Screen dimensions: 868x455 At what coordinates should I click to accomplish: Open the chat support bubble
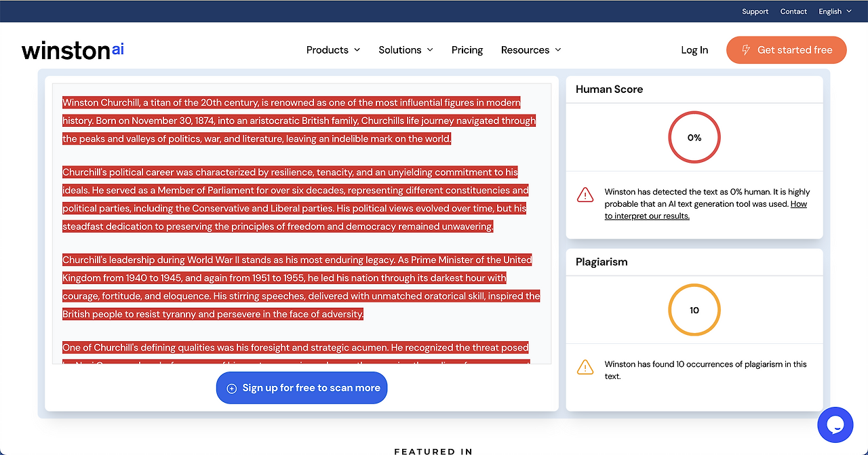pyautogui.click(x=835, y=424)
